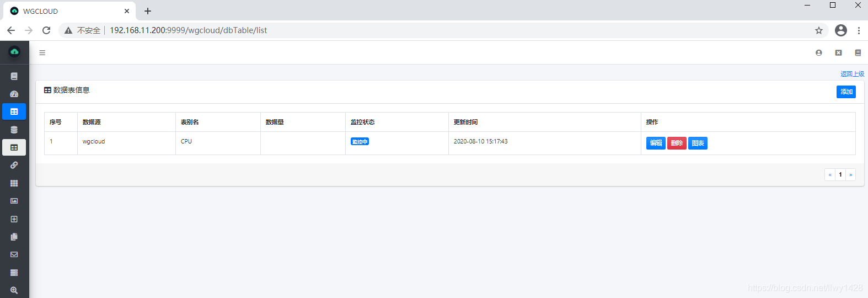Close the WGCLOUD tab

127,11
